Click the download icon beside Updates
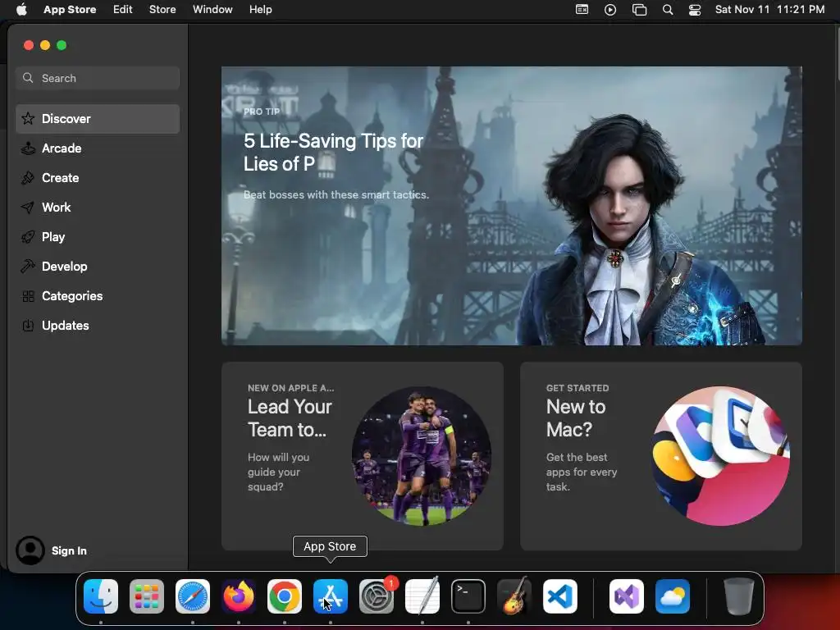 (x=28, y=325)
